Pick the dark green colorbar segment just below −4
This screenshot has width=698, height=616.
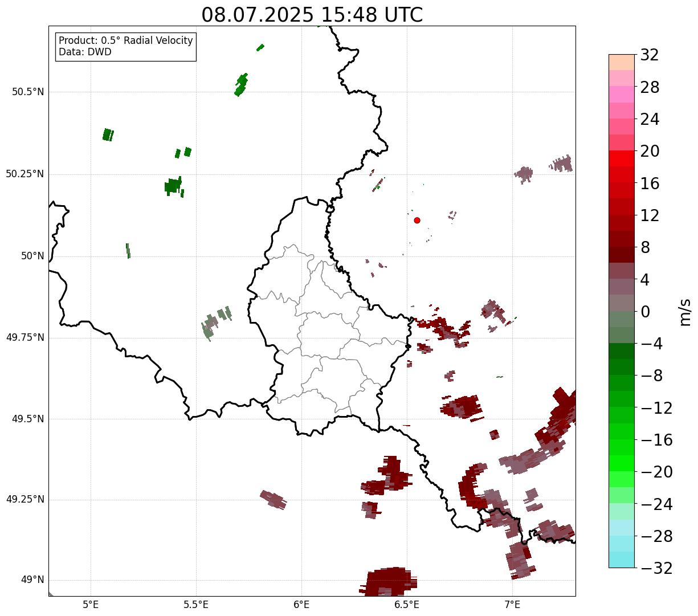622,351
